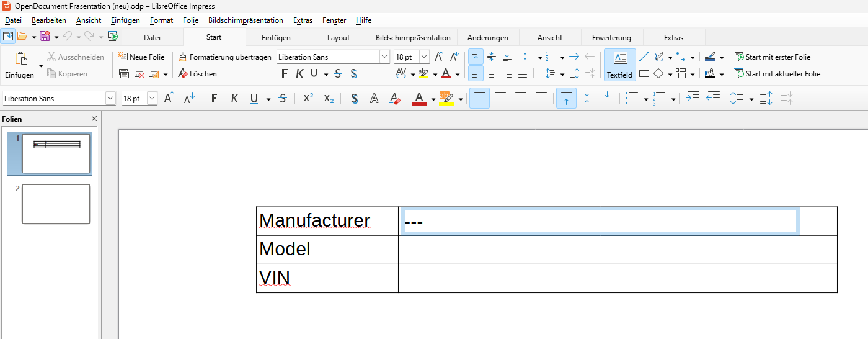868x339 pixels.
Task: Toggle superscript formatting
Action: coord(308,98)
